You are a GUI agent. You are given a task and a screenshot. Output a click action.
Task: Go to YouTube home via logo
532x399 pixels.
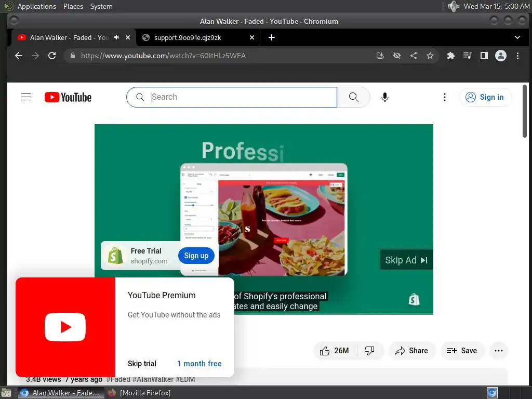(68, 97)
